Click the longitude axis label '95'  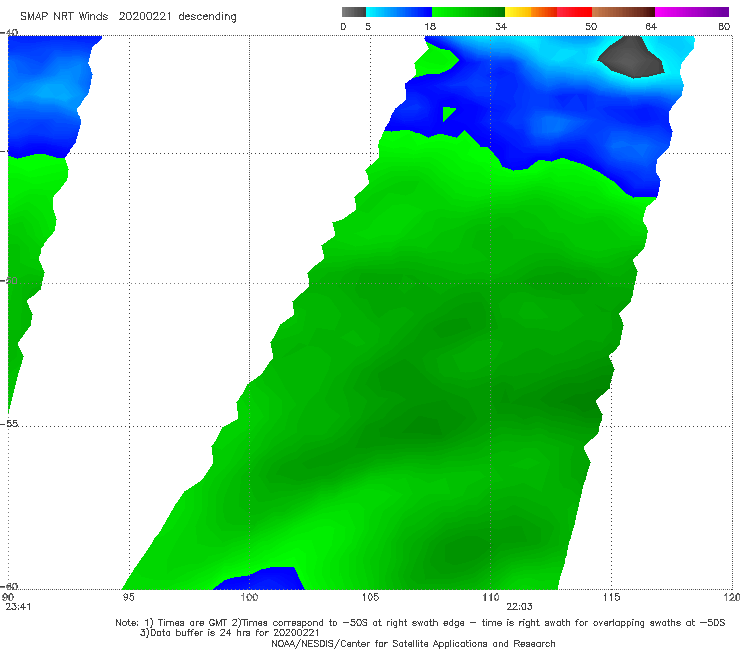coord(128,597)
